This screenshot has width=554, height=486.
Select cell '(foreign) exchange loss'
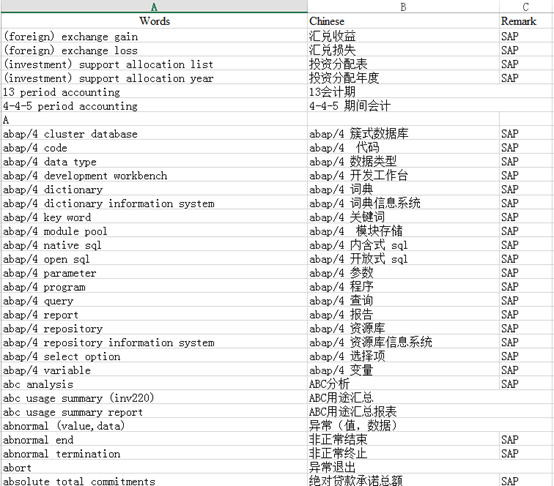click(154, 50)
